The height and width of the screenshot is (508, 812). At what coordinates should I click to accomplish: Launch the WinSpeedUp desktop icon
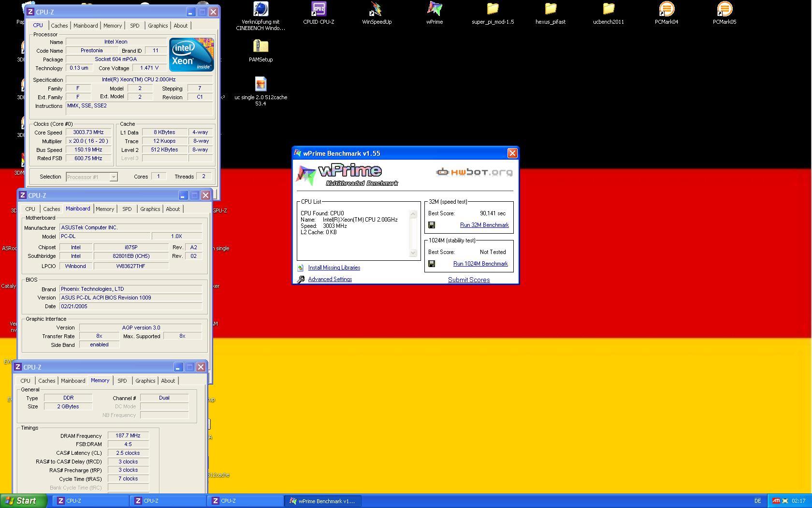pos(377,10)
